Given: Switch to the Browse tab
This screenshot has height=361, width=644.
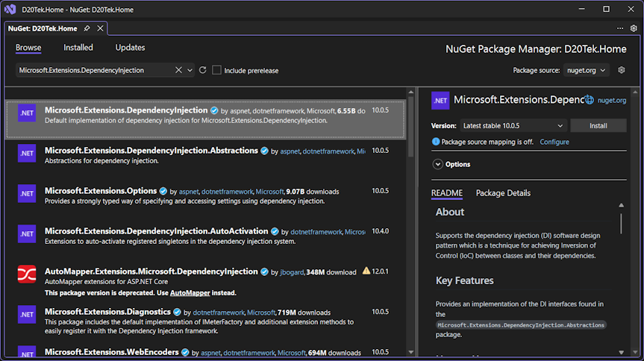Looking at the screenshot, I should click(28, 48).
